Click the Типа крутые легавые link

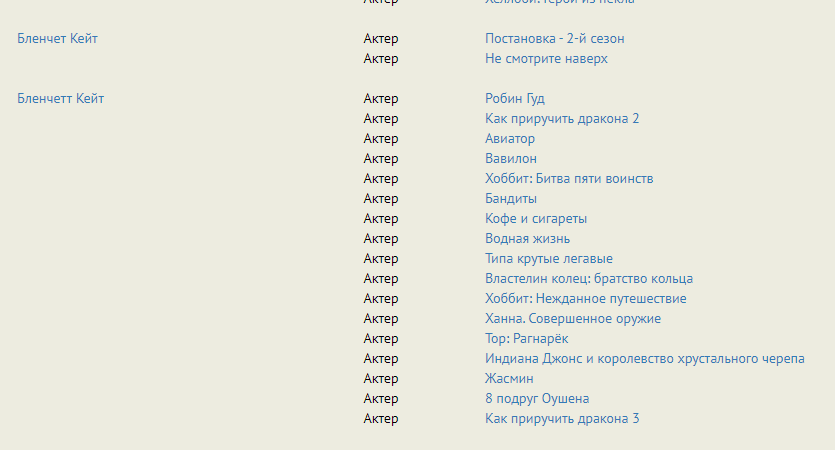[x=549, y=259]
